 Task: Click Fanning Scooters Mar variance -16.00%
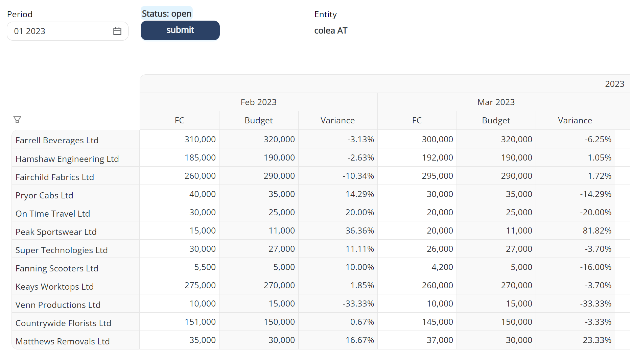click(x=575, y=267)
